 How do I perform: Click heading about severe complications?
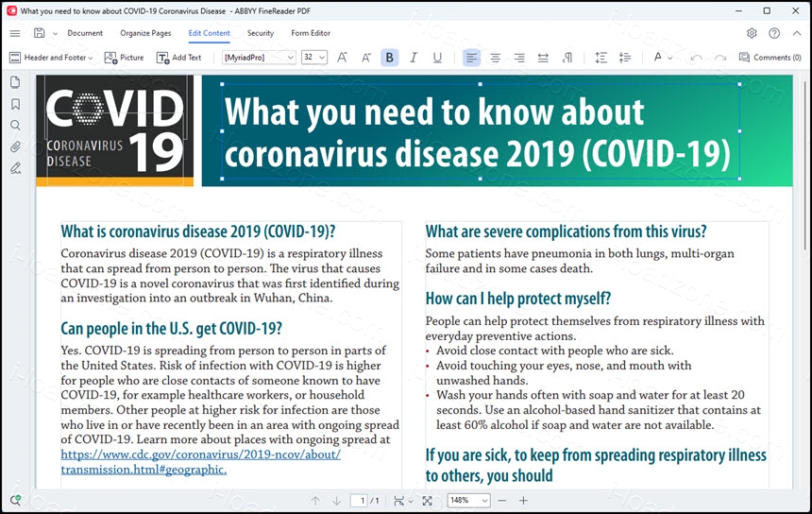566,231
